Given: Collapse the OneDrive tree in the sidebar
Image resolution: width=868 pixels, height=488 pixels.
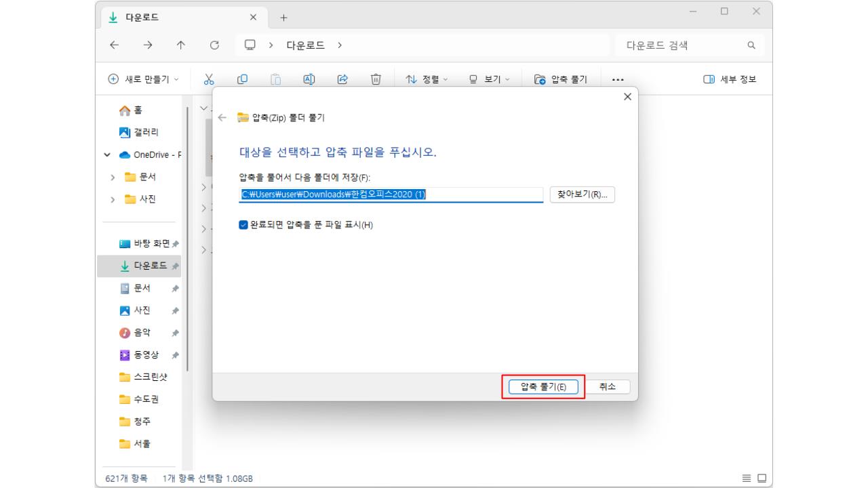Looking at the screenshot, I should (x=106, y=154).
